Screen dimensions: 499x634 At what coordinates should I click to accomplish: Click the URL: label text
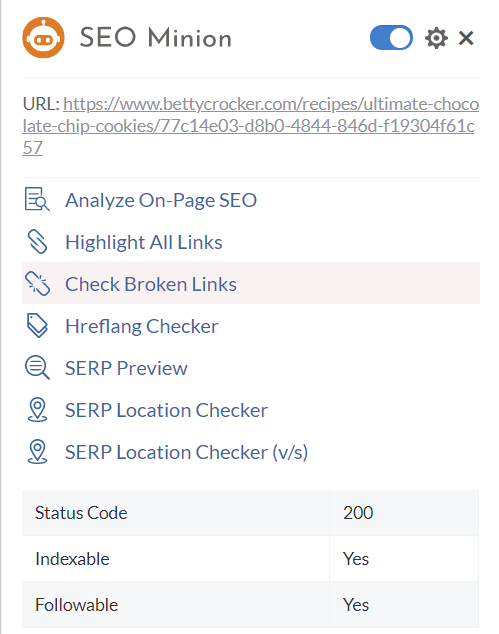click(x=41, y=104)
